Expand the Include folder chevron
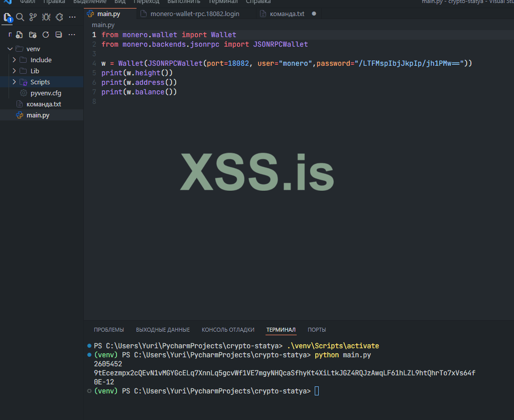This screenshot has height=420, width=514. point(14,60)
